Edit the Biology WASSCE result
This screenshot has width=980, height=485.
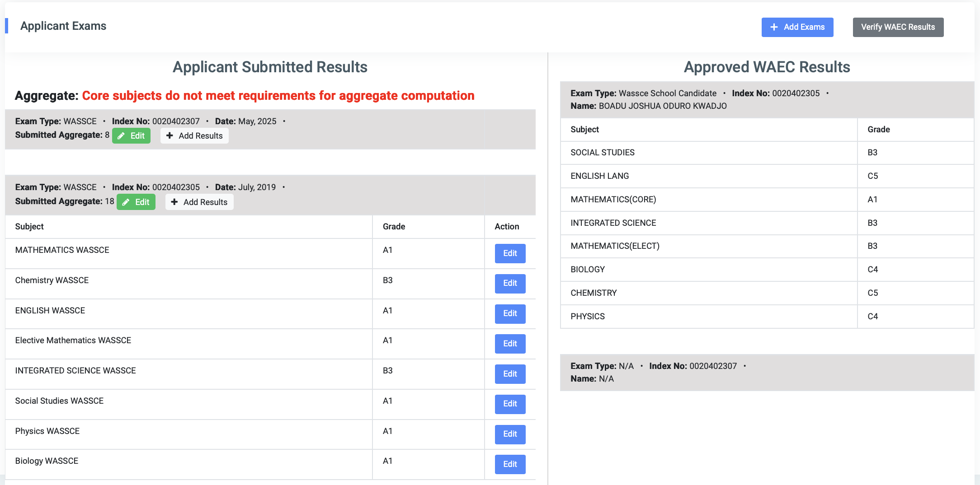tap(510, 464)
